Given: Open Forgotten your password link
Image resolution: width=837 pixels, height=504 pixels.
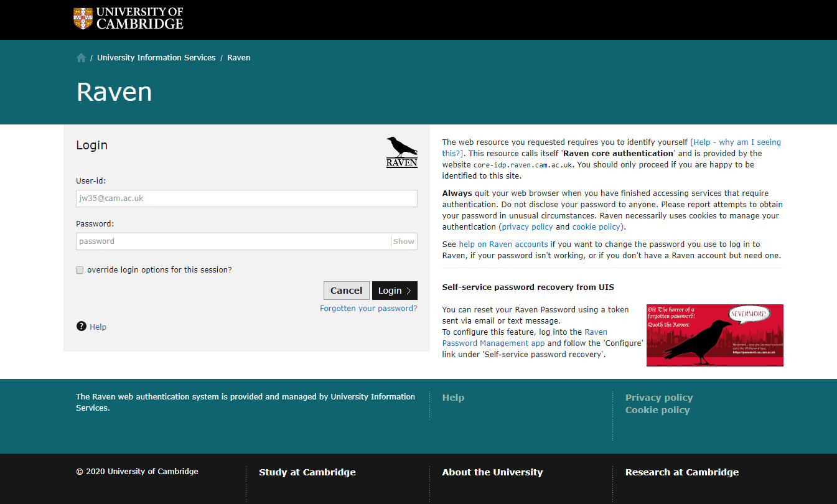Looking at the screenshot, I should point(368,309).
